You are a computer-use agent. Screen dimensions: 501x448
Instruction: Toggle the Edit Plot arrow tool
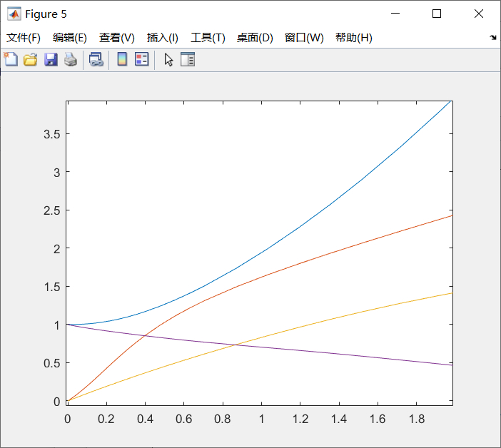(168, 60)
